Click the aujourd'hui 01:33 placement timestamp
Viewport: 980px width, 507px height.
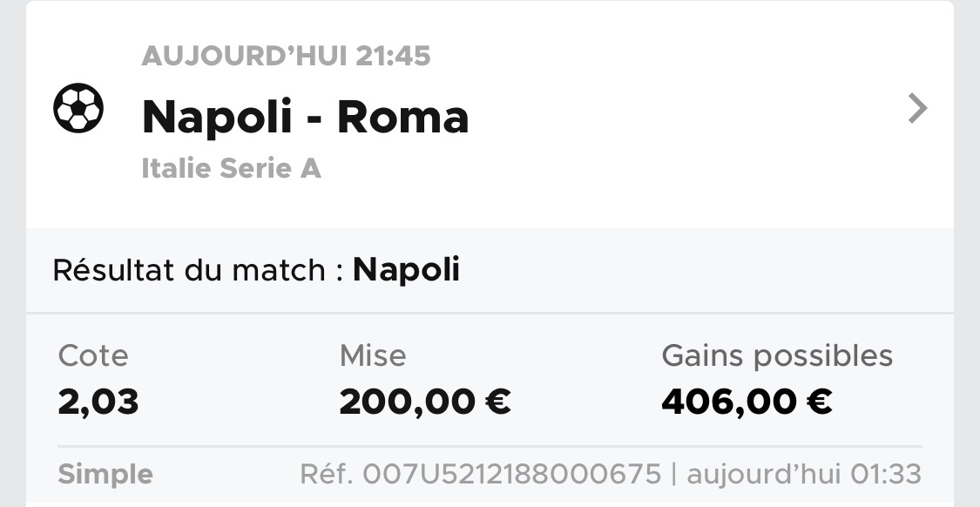pyautogui.click(x=803, y=475)
